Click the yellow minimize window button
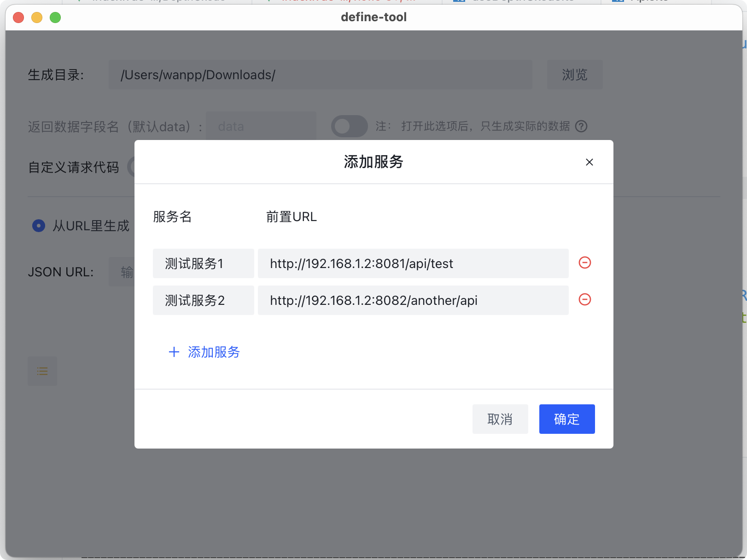This screenshot has width=747, height=560. click(x=37, y=17)
